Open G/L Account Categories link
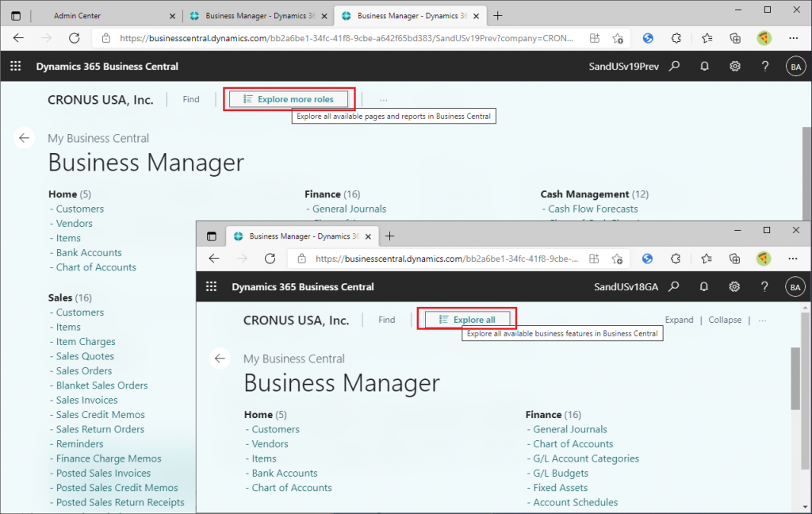The width and height of the screenshot is (812, 514). coord(586,458)
